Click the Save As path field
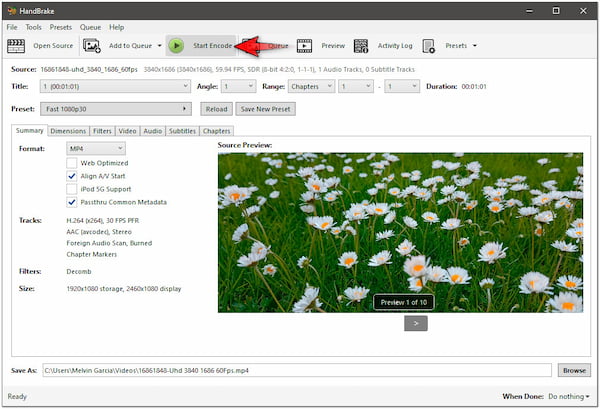The image size is (600, 409). point(297,370)
